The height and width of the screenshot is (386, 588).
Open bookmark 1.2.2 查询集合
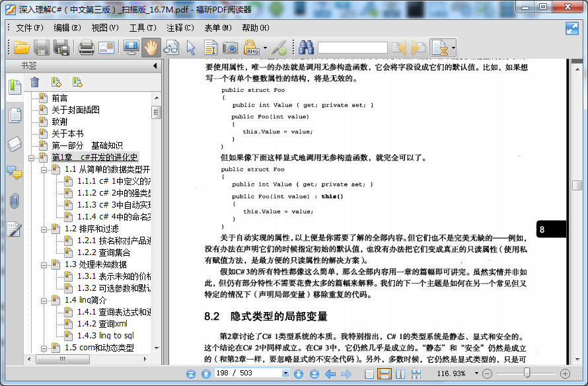[104, 252]
